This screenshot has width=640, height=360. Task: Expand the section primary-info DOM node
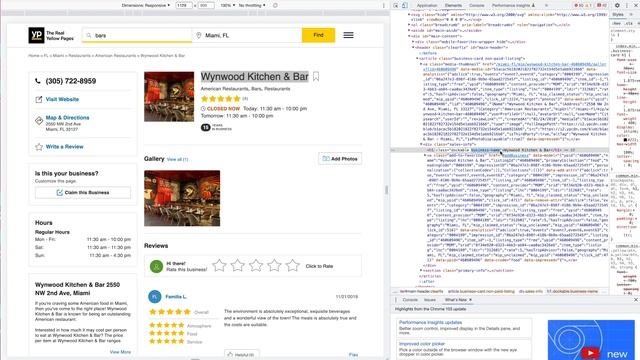pyautogui.click(x=421, y=270)
